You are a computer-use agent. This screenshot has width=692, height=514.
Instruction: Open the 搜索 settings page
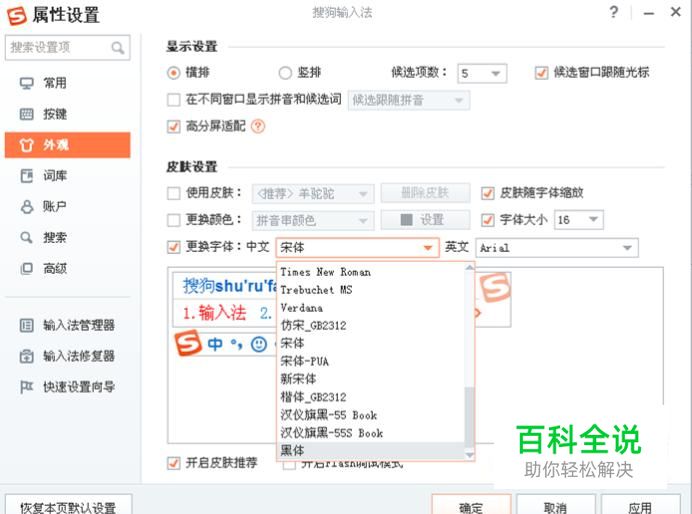[x=68, y=237]
